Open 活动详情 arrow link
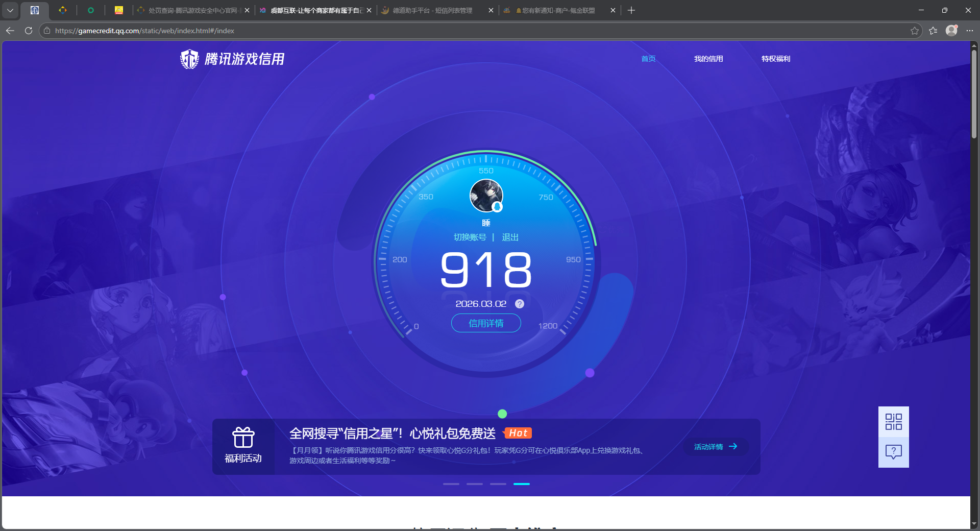The image size is (980, 531). pyautogui.click(x=716, y=447)
